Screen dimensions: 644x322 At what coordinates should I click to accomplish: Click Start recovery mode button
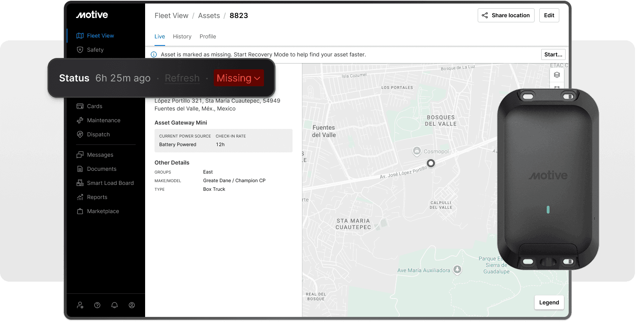pyautogui.click(x=553, y=54)
